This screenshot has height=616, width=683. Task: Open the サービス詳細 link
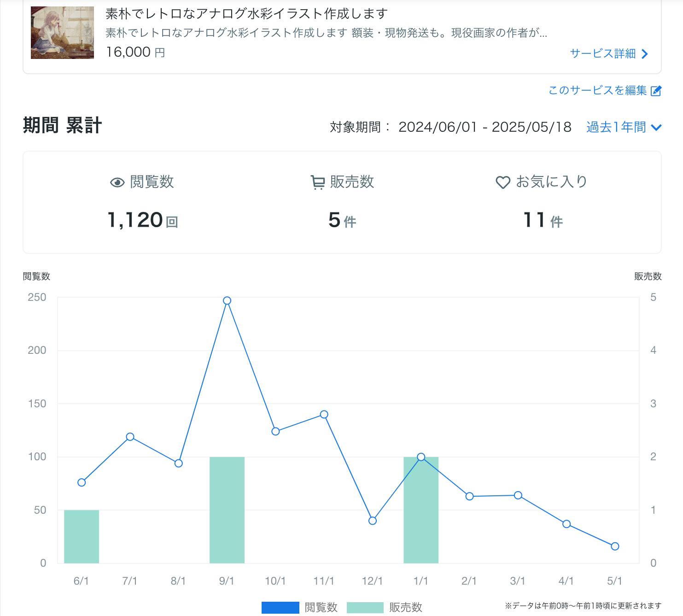(x=602, y=53)
